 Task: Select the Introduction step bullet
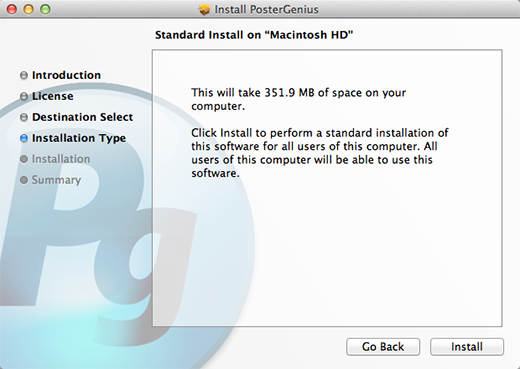pyautogui.click(x=24, y=75)
